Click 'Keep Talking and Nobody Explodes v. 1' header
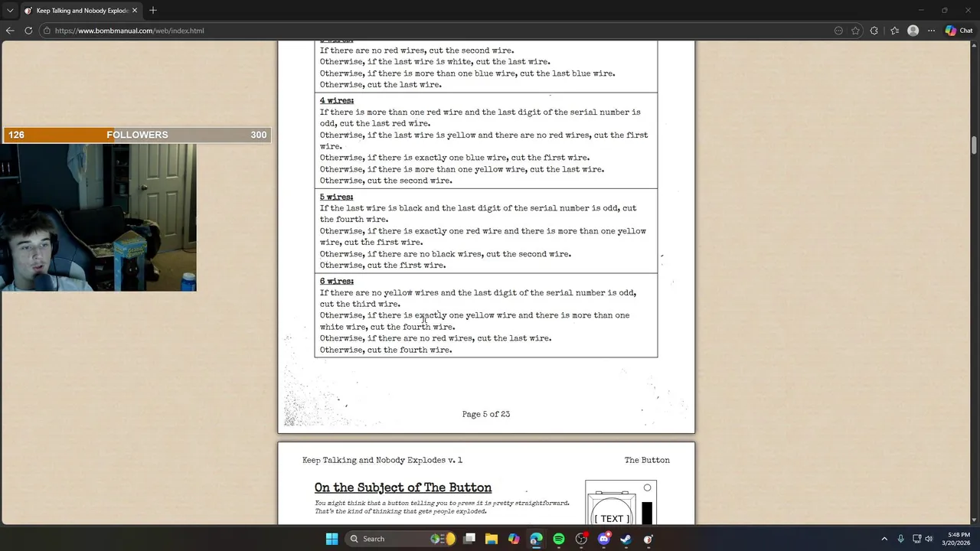Viewport: 980px width, 551px height. point(382,460)
